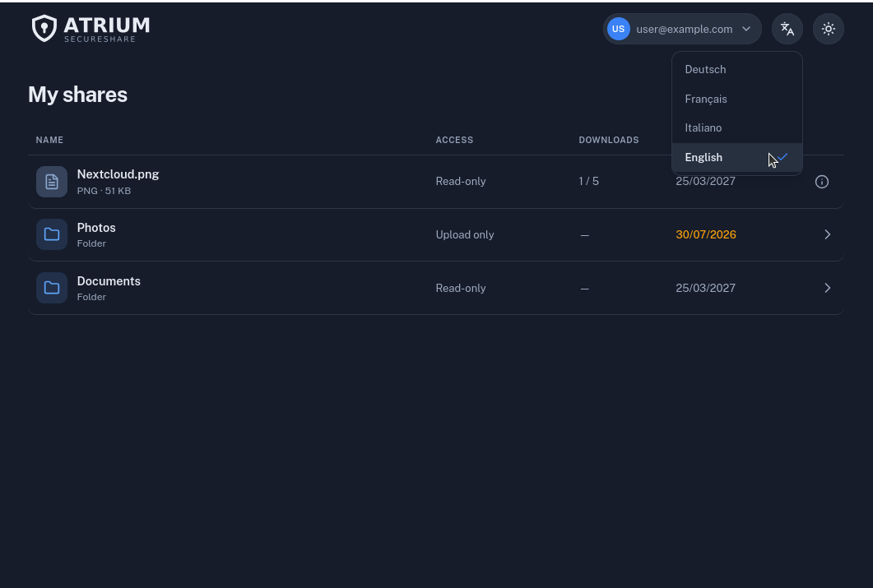Click the PNG · 51 KB file details
Viewport: 873px width, 588px height.
point(104,191)
